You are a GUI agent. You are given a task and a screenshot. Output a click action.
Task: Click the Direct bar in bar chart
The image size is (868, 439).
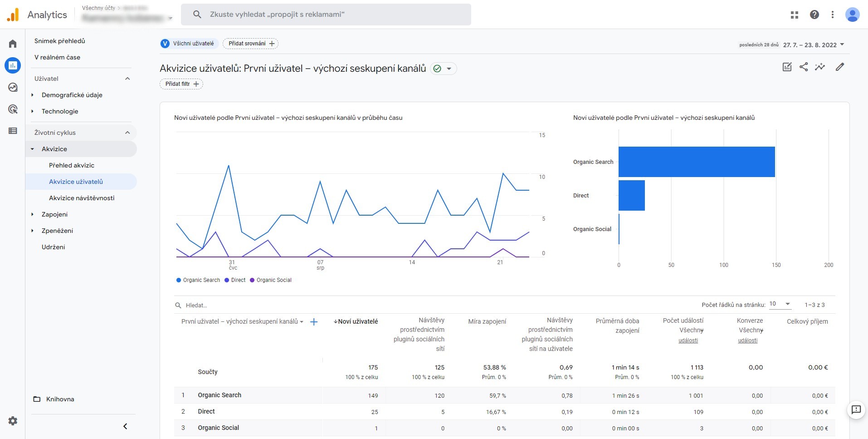(632, 195)
